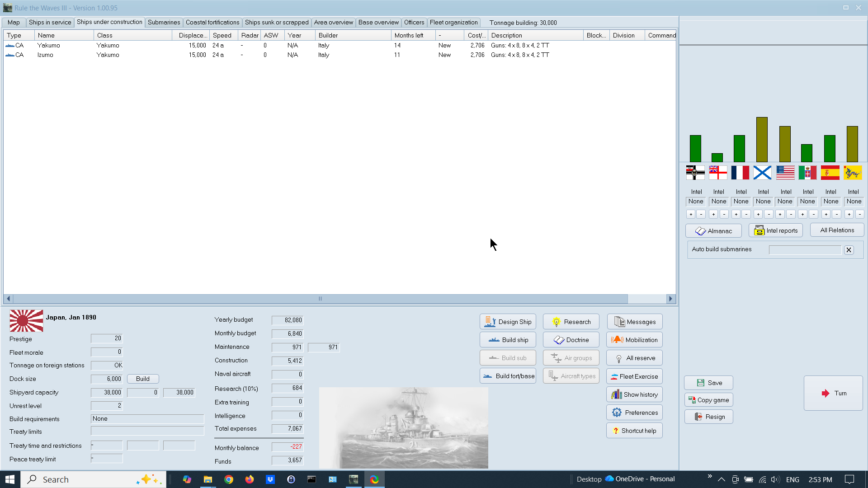
Task: Open the Research screen
Action: coord(571,322)
